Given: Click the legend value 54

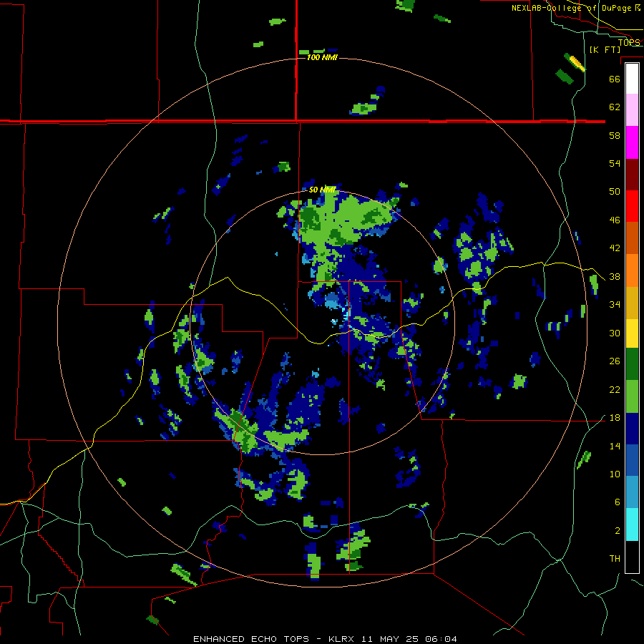Looking at the screenshot, I should [x=615, y=163].
